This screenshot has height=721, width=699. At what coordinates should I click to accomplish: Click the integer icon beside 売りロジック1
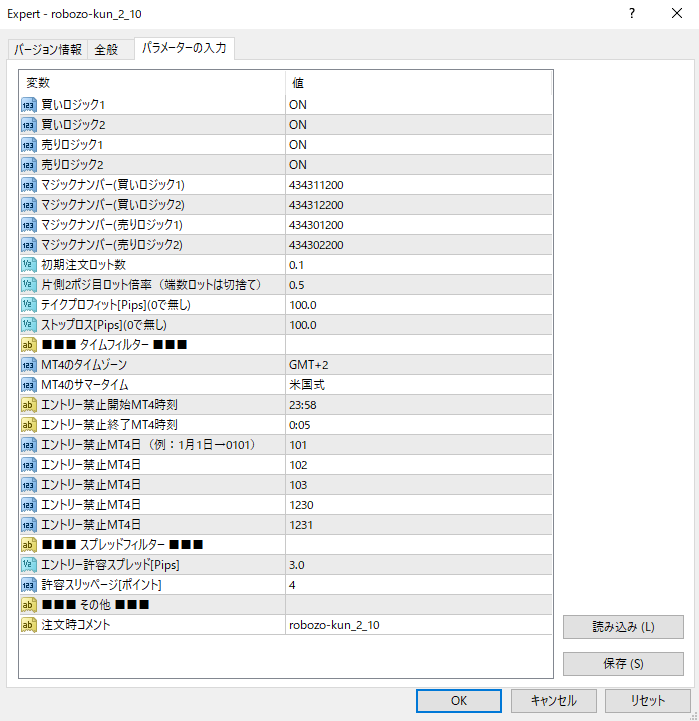coord(29,145)
